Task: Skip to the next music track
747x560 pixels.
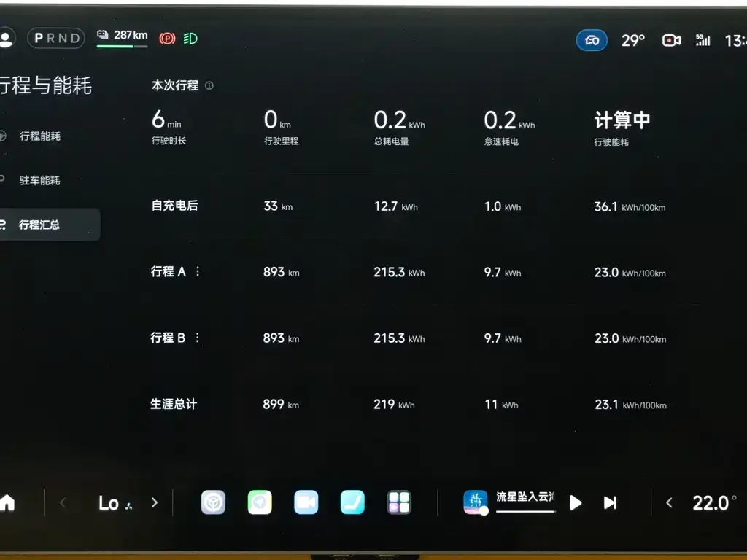Action: coord(610,502)
